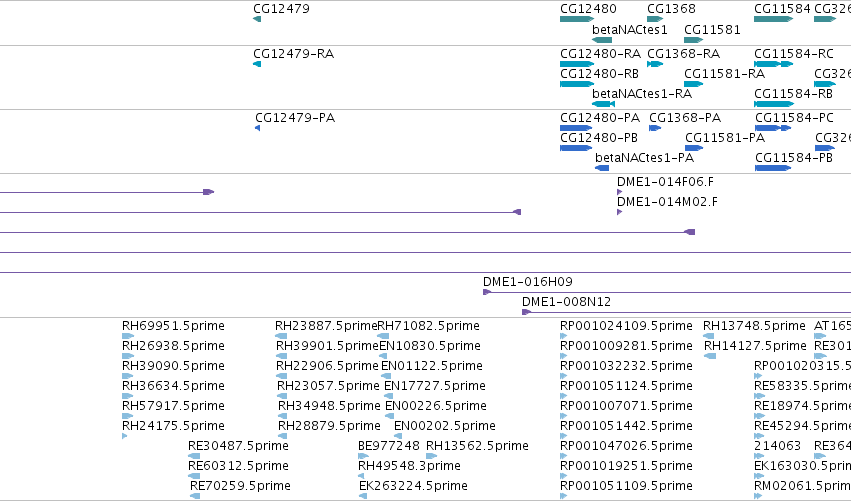The width and height of the screenshot is (851, 501).
Task: Click the CG1368-RA transcript label
Action: tap(684, 54)
